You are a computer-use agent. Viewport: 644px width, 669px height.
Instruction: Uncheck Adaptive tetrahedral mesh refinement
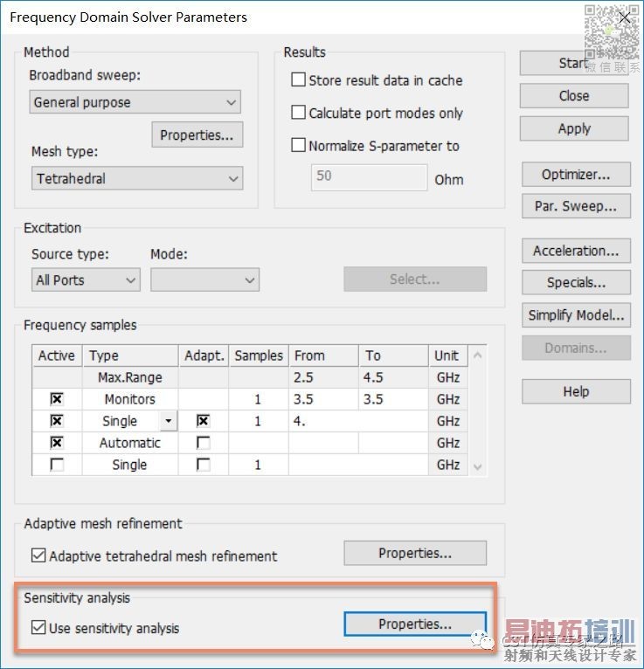click(38, 555)
